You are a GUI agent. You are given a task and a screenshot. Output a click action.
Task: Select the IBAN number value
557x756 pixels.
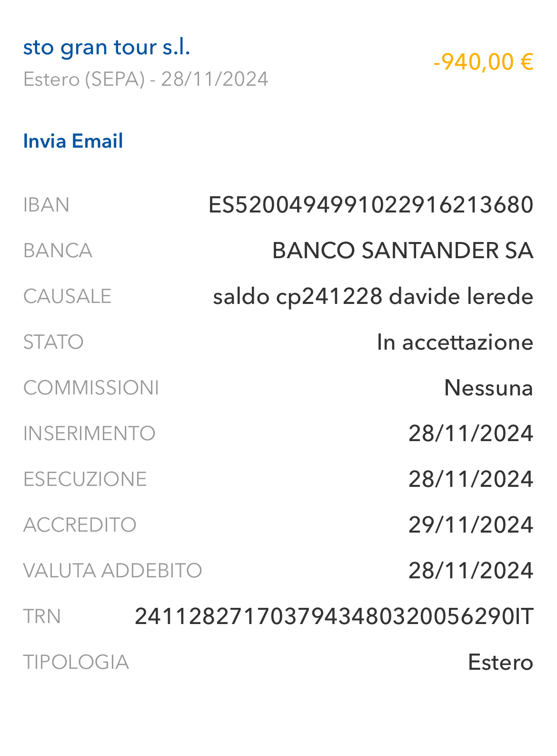[x=371, y=205]
